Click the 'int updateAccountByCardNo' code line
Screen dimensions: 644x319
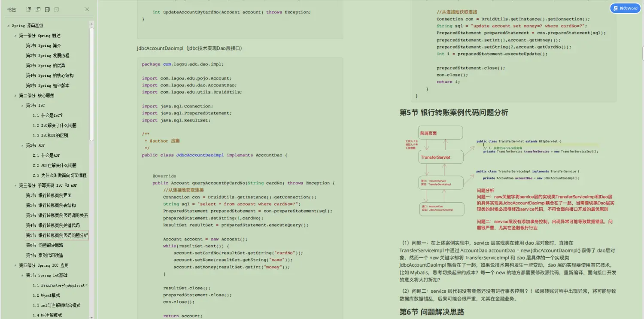[x=232, y=12]
